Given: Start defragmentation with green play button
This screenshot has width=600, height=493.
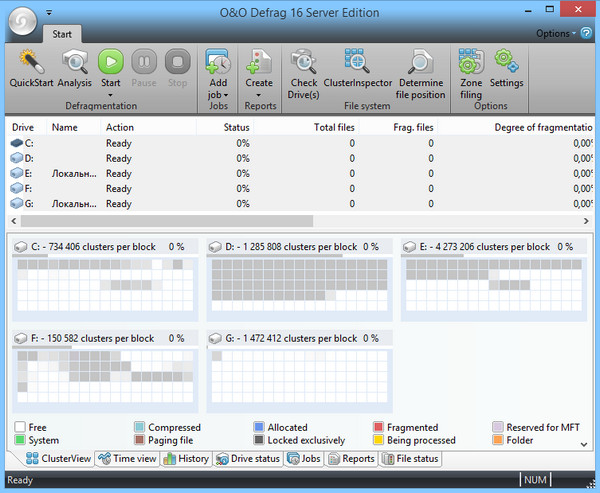Looking at the screenshot, I should pyautogui.click(x=111, y=62).
